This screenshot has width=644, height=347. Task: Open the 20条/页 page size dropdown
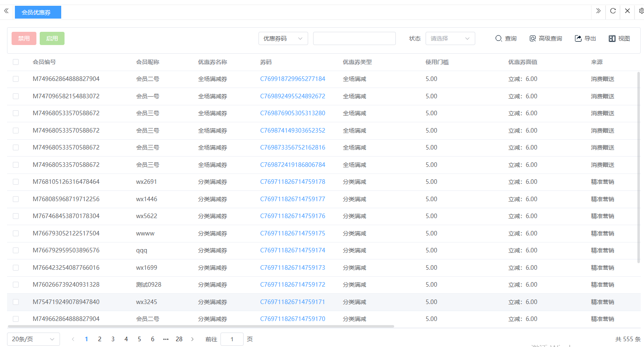pos(33,339)
